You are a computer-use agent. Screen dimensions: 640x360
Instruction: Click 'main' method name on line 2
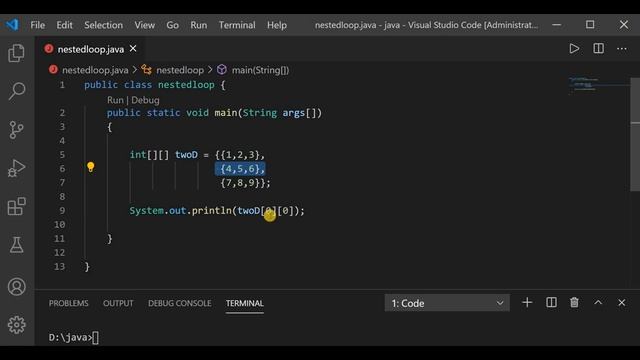[226, 113]
